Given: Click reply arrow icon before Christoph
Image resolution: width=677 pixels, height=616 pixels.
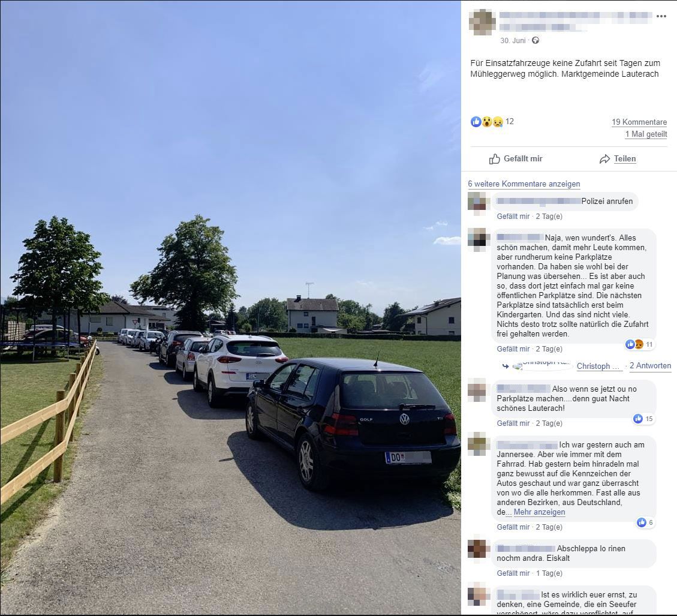Looking at the screenshot, I should 505,366.
